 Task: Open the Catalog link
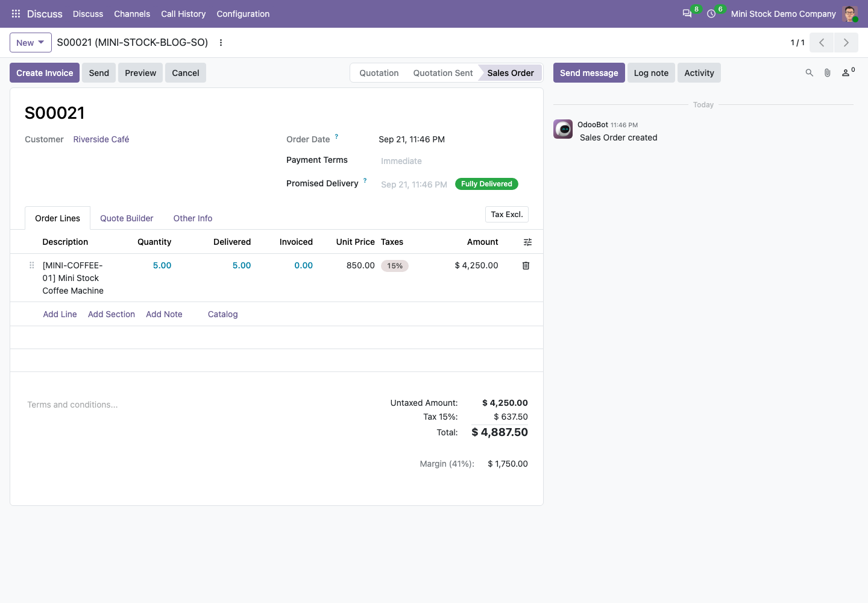tap(223, 314)
